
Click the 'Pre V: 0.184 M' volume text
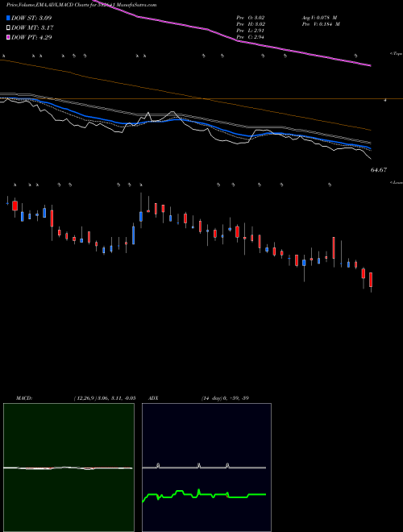(x=321, y=24)
